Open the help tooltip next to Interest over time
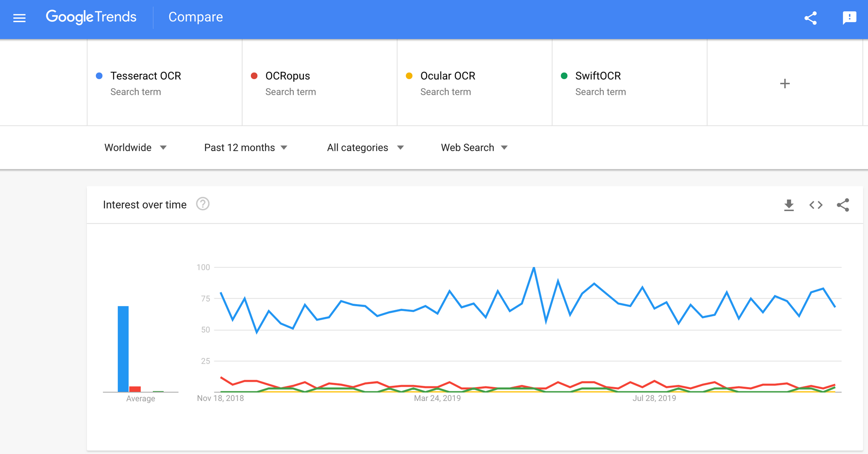Viewport: 868px width, 454px height. 202,204
